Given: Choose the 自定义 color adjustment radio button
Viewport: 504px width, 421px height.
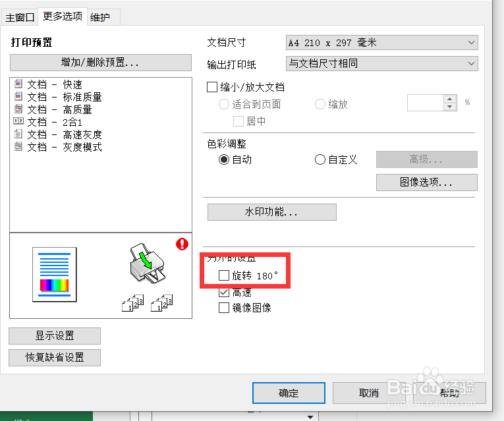Looking at the screenshot, I should (x=320, y=159).
